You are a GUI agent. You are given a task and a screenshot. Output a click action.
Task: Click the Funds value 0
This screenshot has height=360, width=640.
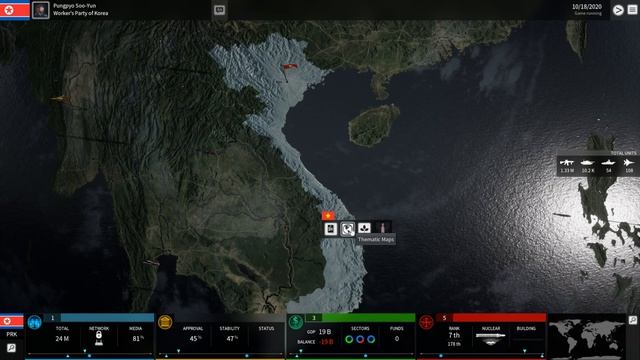click(x=396, y=339)
